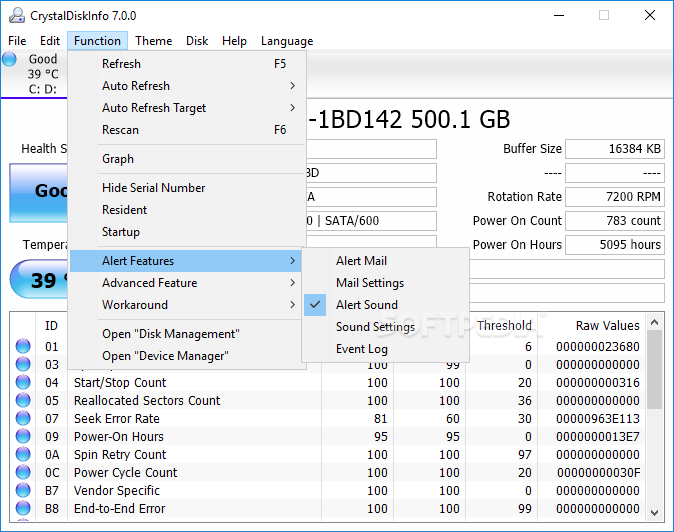Click raw value 000000023680
Viewport: 674px width, 532px height.
point(598,346)
